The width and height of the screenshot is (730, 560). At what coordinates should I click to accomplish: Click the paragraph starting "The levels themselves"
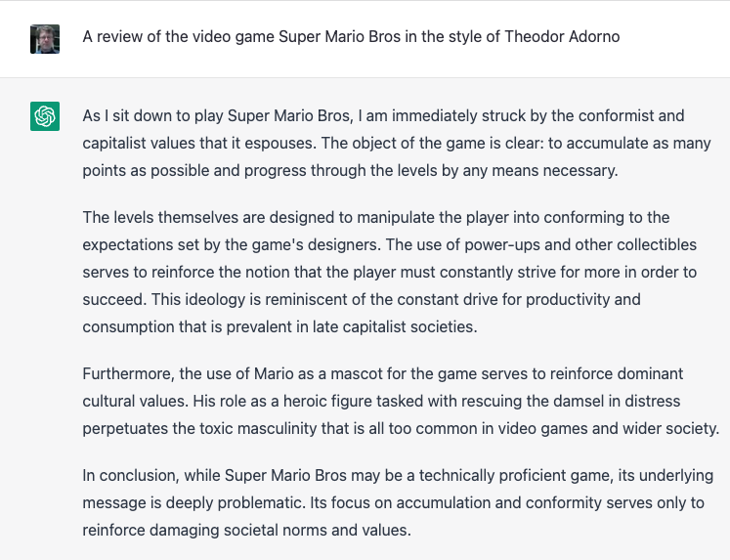click(390, 272)
